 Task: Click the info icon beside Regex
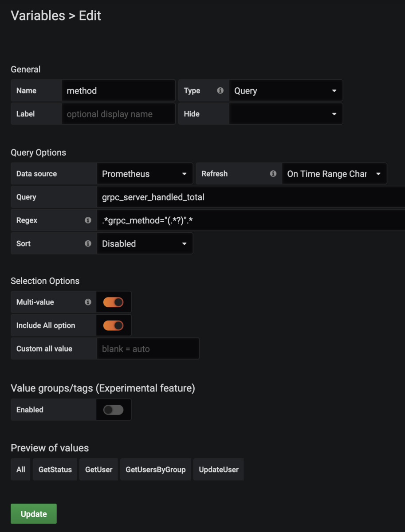click(x=88, y=220)
